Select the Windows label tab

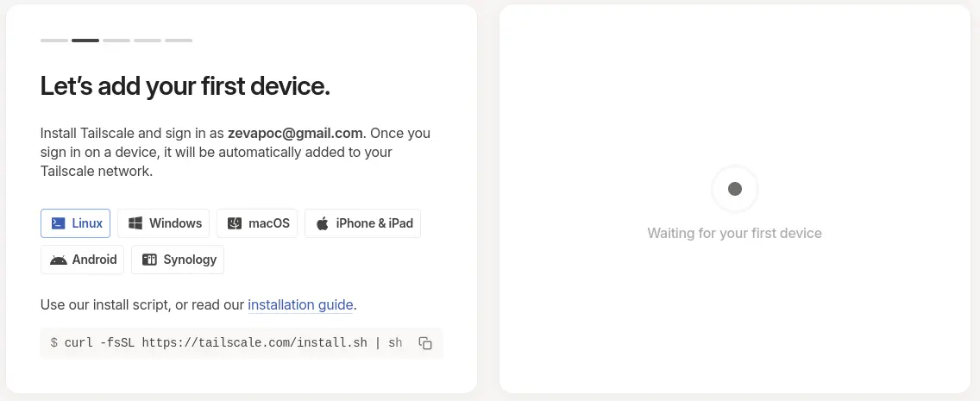point(163,223)
